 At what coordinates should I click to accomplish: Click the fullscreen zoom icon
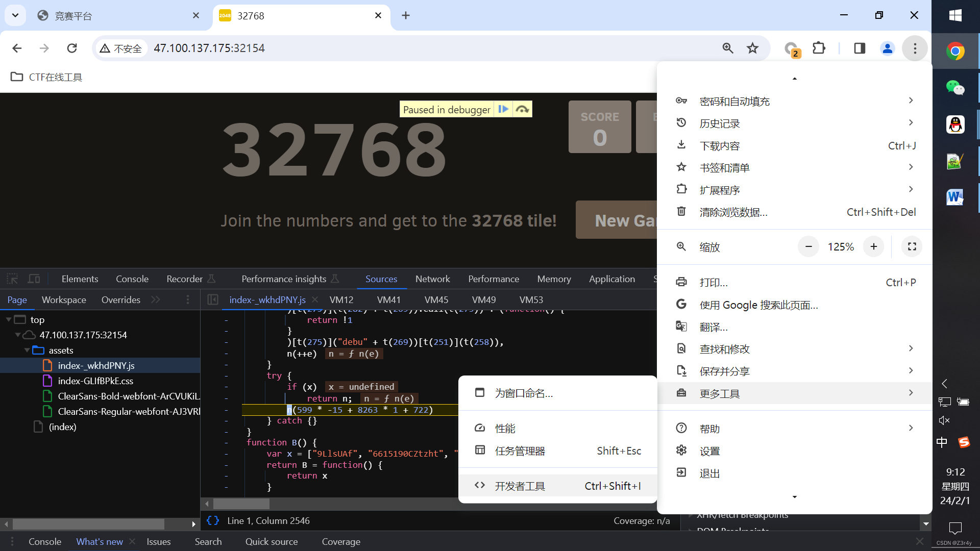tap(912, 247)
